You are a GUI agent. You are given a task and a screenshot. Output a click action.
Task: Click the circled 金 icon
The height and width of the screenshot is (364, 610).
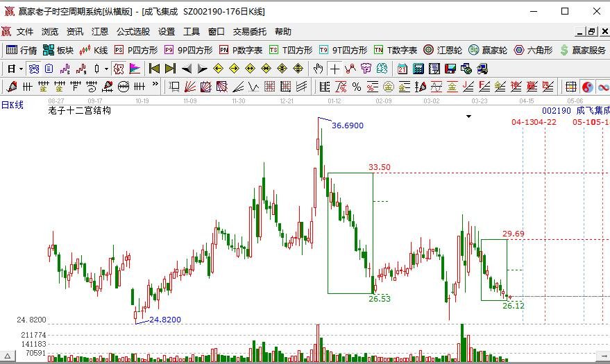tap(388, 87)
